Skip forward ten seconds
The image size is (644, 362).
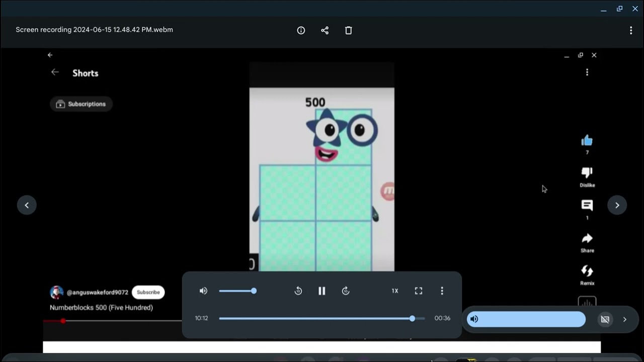345,291
